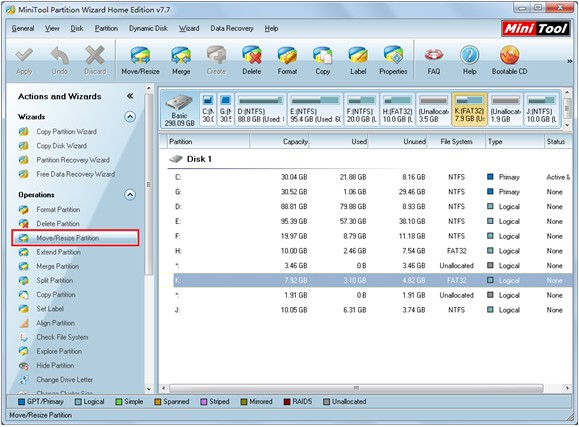Click Split Partition in Operations list
The image size is (579, 427).
pos(54,280)
